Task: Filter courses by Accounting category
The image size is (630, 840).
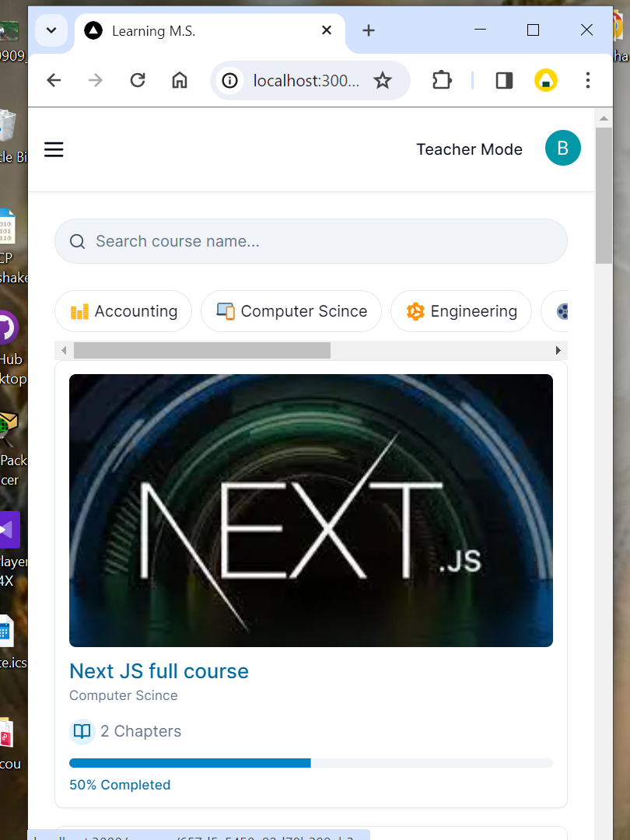Action: click(123, 311)
